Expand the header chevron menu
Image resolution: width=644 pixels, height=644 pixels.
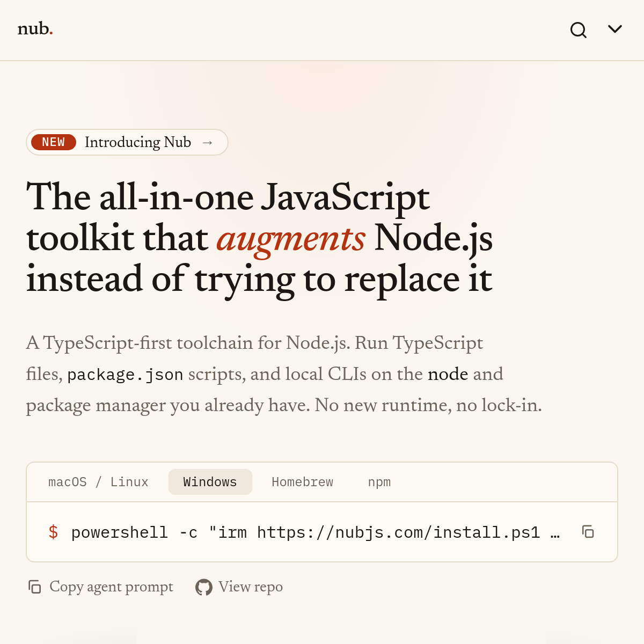pyautogui.click(x=615, y=29)
